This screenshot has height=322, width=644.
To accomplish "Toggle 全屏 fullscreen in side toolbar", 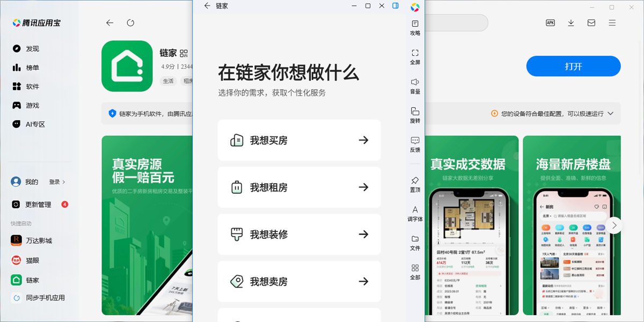I will [x=415, y=57].
